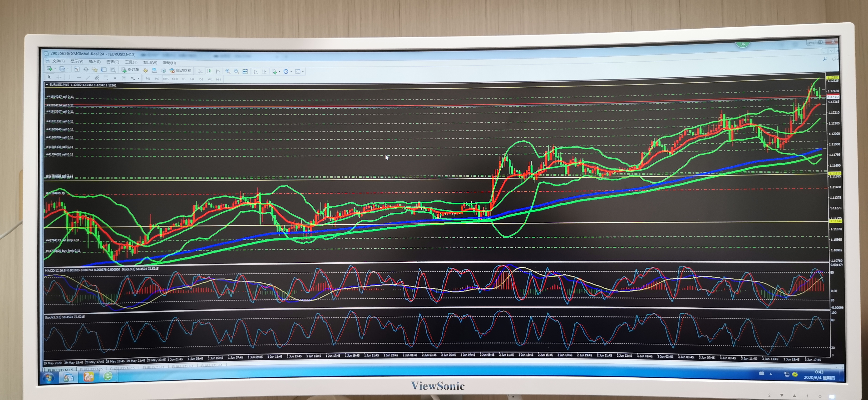Open the 文件(F) menu

pyautogui.click(x=58, y=61)
